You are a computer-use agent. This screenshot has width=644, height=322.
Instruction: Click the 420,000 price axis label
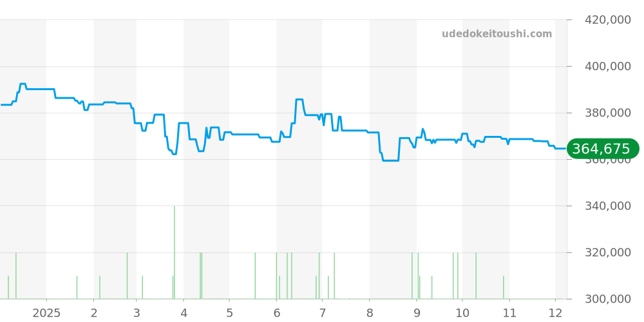(x=607, y=20)
